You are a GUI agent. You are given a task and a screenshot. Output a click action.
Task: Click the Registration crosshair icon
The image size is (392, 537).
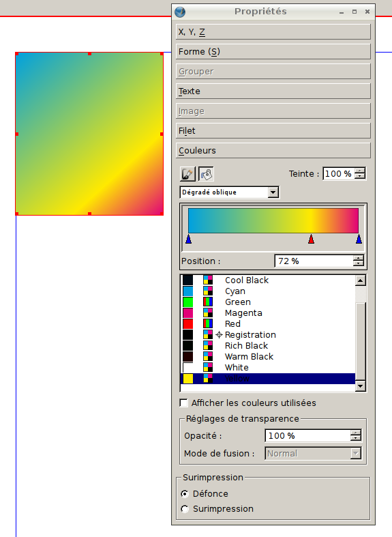pyautogui.click(x=220, y=334)
